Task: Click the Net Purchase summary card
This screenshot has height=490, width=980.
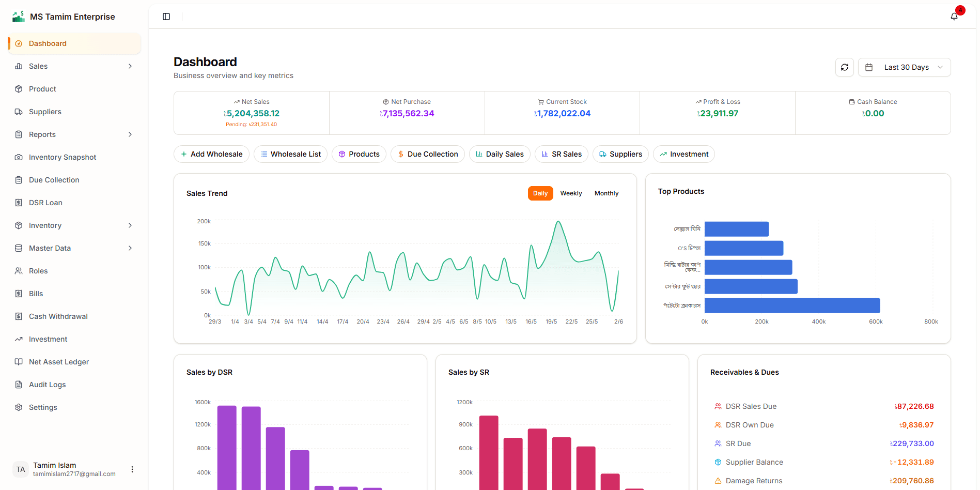Action: (407, 113)
